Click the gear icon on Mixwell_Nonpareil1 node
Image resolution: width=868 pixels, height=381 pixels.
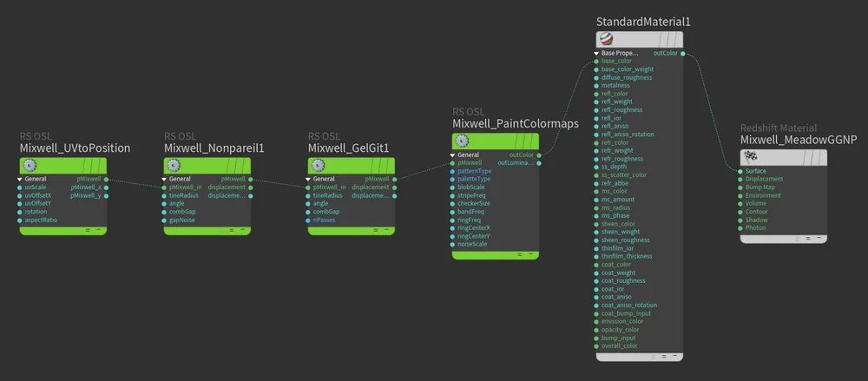click(x=174, y=165)
